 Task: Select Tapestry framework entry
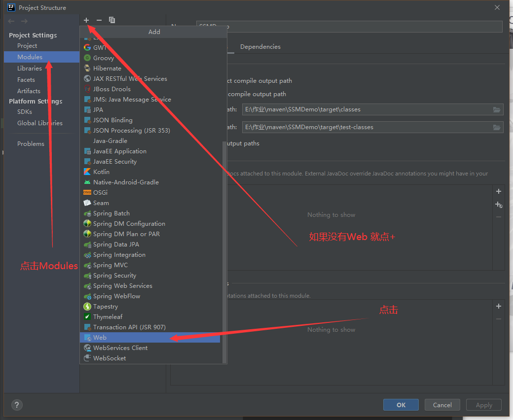pos(150,306)
